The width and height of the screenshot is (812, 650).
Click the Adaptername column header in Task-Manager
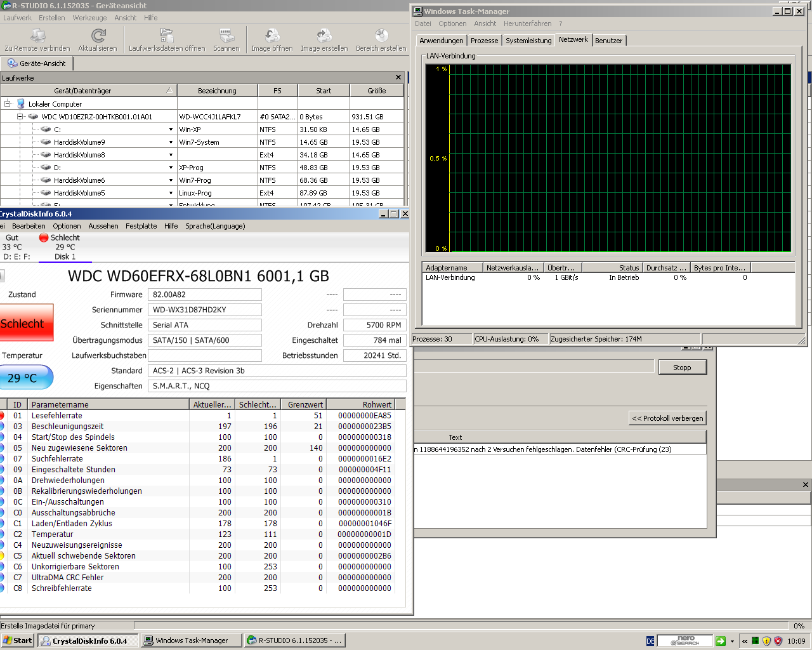coord(452,268)
